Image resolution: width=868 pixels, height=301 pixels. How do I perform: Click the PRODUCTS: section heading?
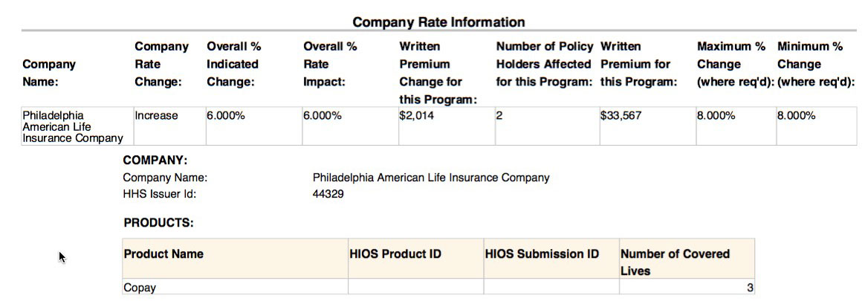pos(158,222)
